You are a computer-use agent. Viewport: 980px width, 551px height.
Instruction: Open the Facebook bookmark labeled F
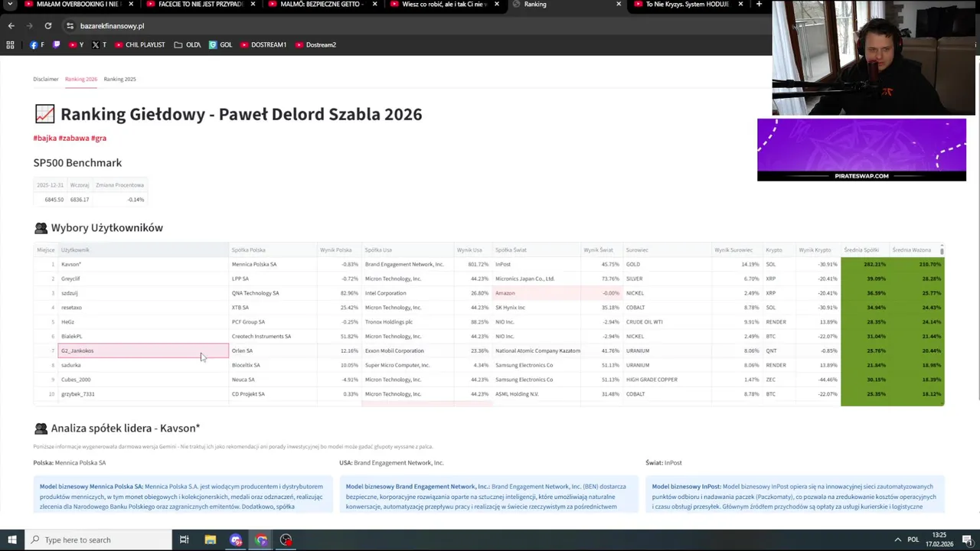tap(37, 44)
